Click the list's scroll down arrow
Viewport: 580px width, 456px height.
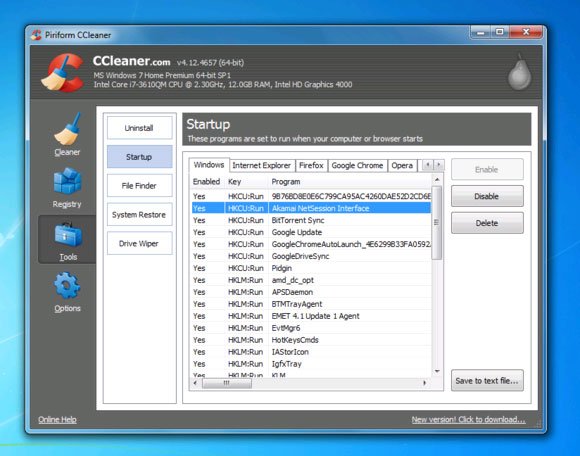437,371
